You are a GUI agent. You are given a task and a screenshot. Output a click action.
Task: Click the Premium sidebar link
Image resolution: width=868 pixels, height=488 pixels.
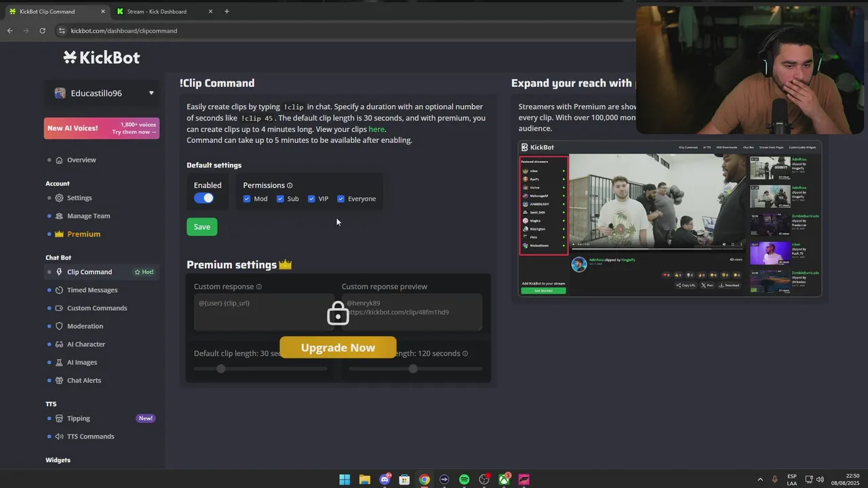coord(83,234)
